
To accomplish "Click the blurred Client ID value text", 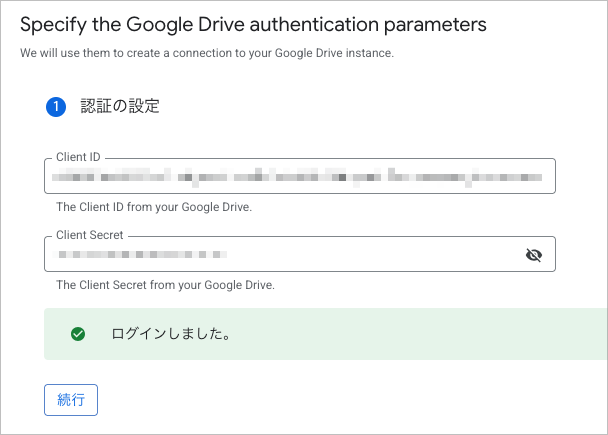I will (x=297, y=177).
